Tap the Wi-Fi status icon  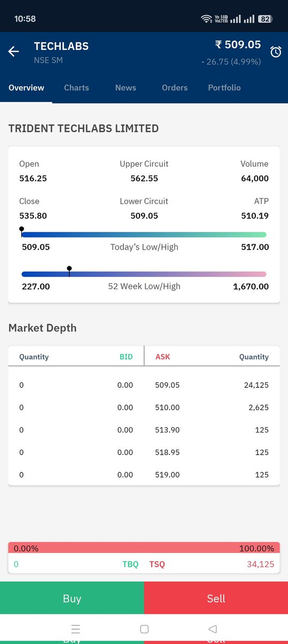click(x=206, y=19)
